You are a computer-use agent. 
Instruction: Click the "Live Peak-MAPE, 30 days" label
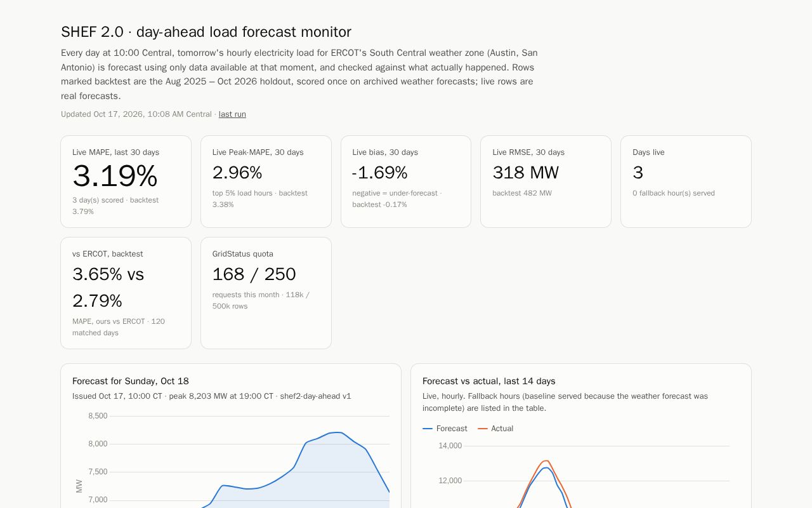(258, 152)
